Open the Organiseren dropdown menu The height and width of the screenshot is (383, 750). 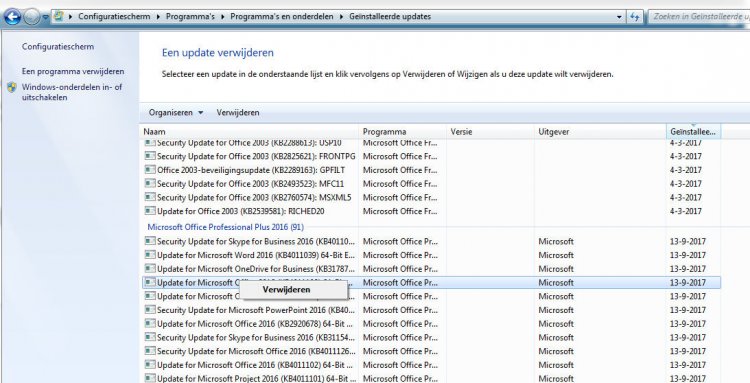coord(176,113)
